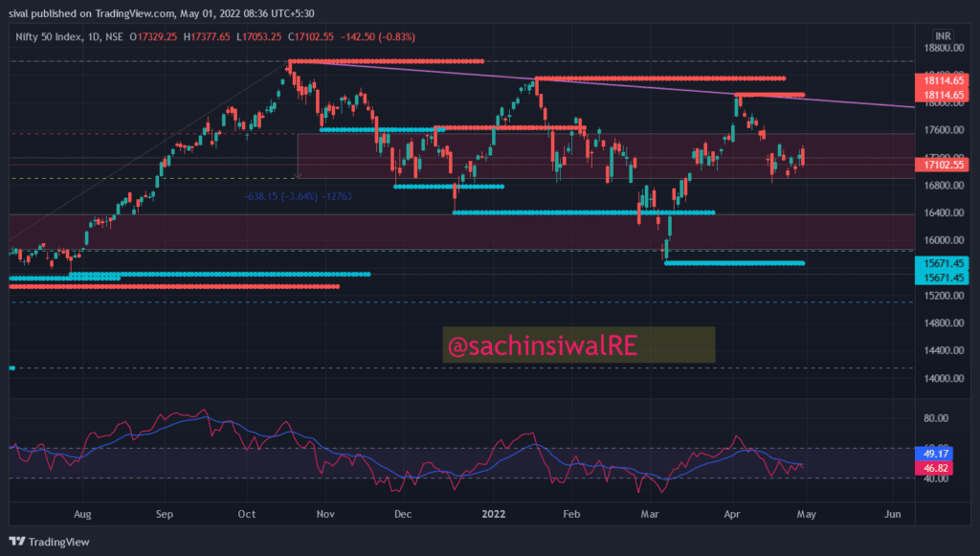Click the blue 49.17 RSI average tag
This screenshot has height=556, width=980.
tap(934, 454)
